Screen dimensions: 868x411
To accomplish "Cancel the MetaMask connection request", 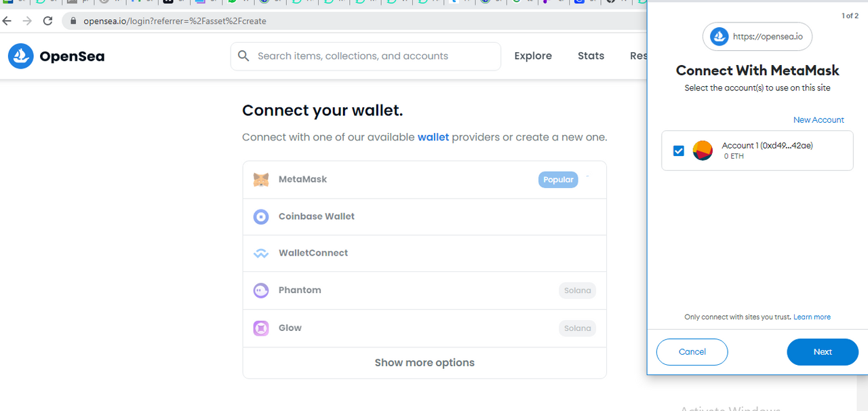I will [x=692, y=352].
